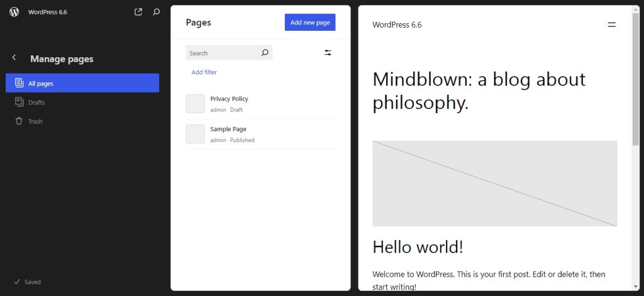Open view options sliders icon
Image resolution: width=644 pixels, height=296 pixels.
point(328,53)
